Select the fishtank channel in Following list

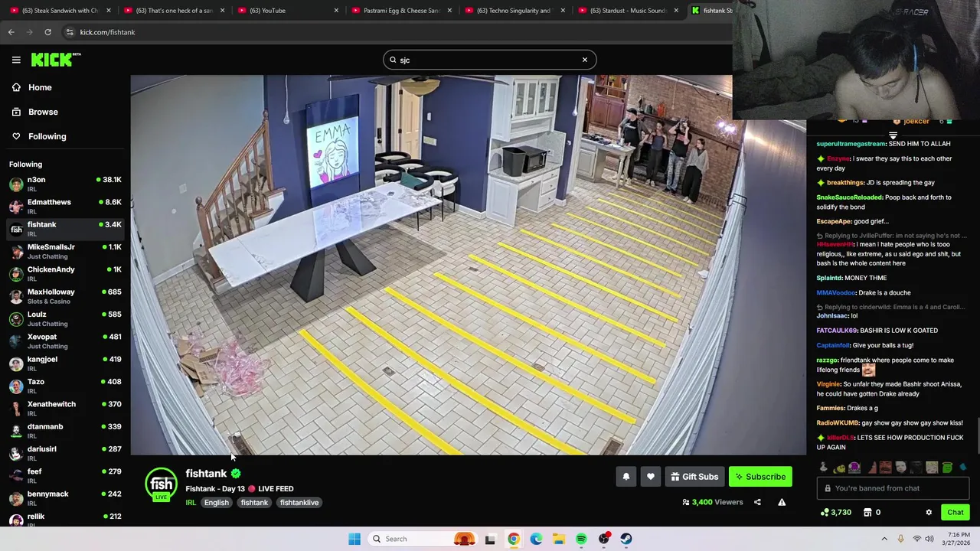pos(65,229)
